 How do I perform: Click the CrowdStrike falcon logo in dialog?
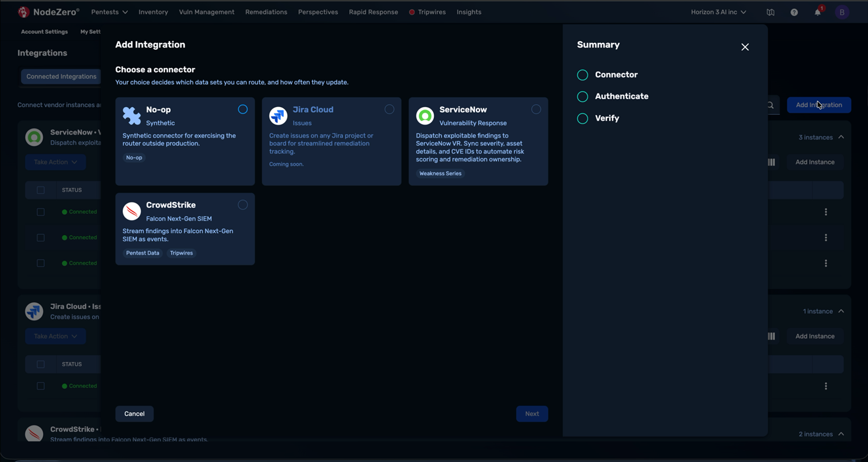click(x=132, y=211)
